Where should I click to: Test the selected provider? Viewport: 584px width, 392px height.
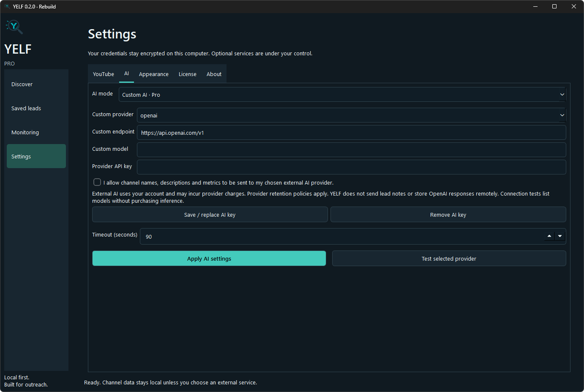tap(449, 259)
